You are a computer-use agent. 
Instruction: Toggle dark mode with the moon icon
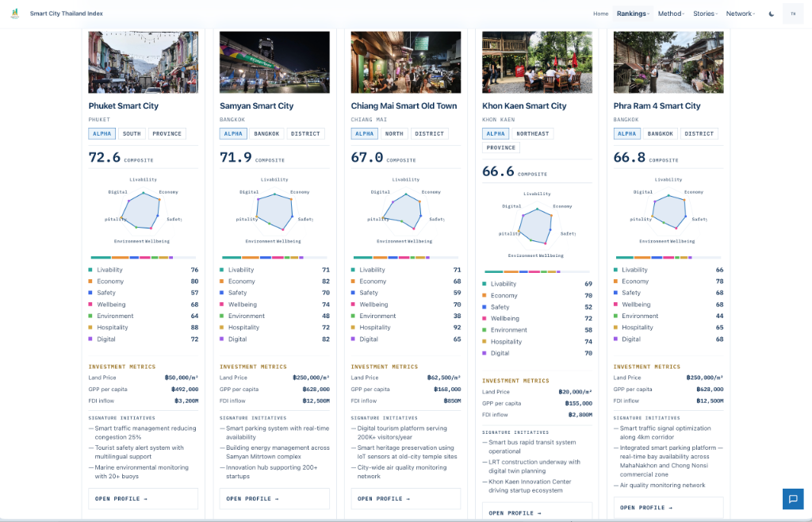(771, 14)
